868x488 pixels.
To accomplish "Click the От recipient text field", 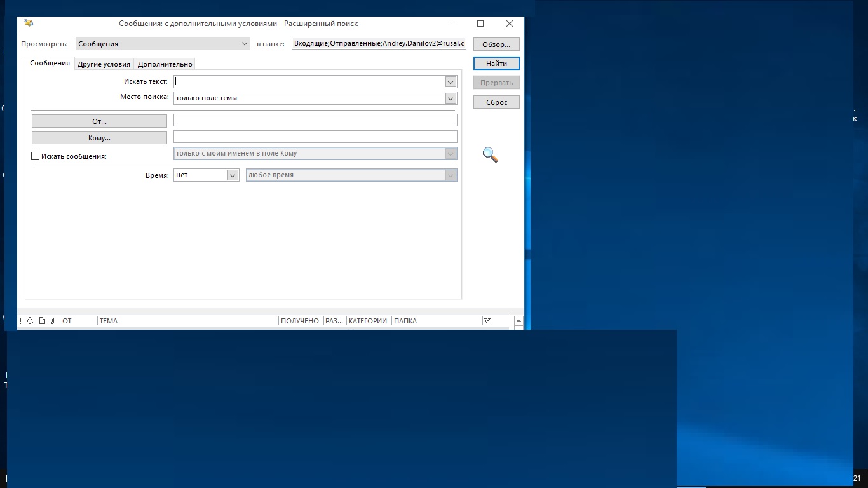I will click(315, 120).
